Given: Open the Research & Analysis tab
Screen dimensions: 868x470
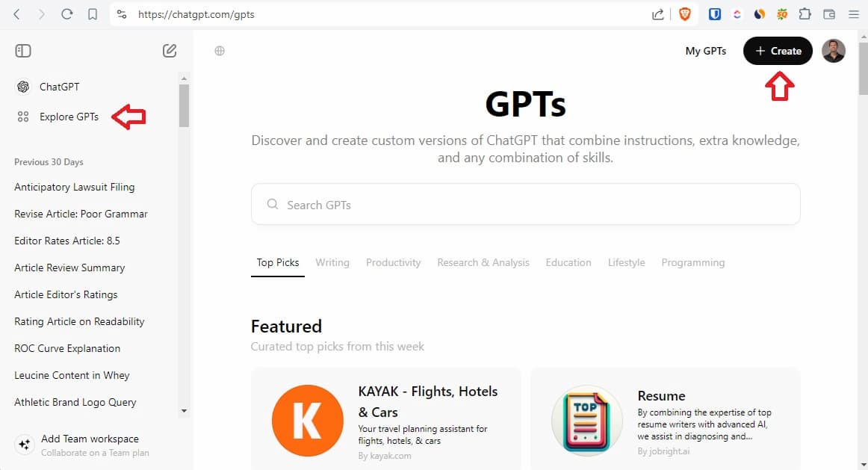Looking at the screenshot, I should click(x=483, y=262).
